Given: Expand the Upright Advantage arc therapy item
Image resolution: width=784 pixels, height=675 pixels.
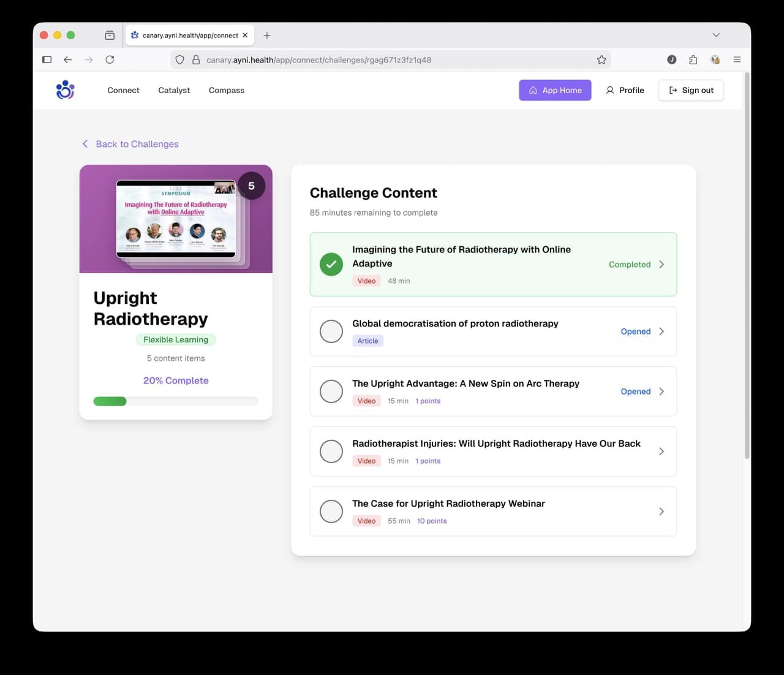Looking at the screenshot, I should [661, 391].
